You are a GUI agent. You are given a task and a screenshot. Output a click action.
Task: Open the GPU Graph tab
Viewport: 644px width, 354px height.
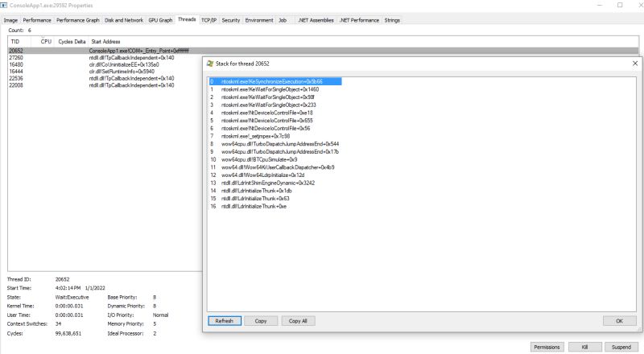coord(160,20)
